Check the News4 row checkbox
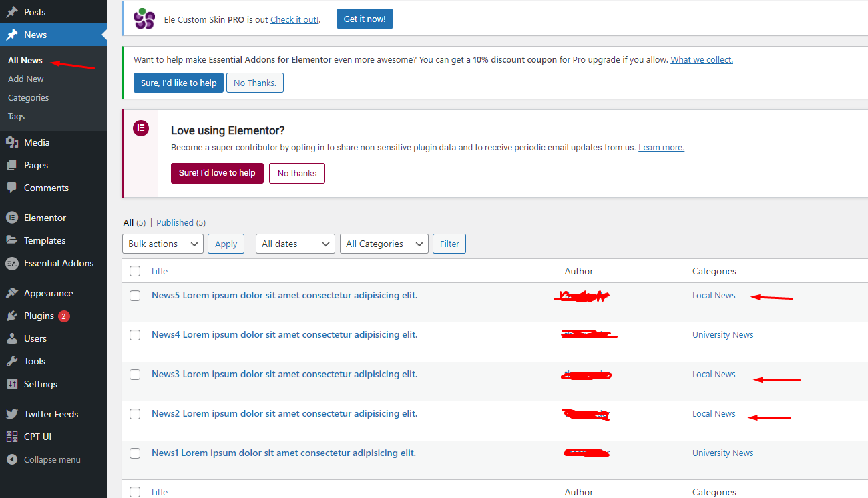Screen dimensions: 868x498 point(135,335)
